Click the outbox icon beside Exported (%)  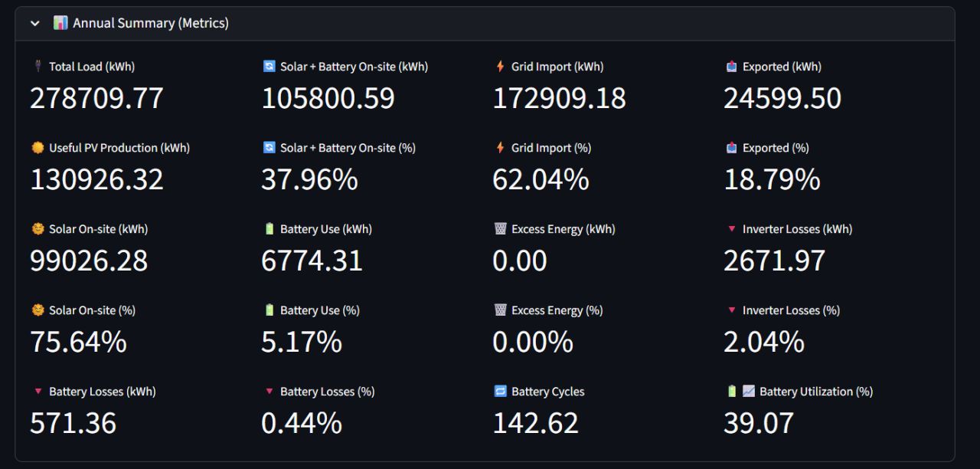731,148
